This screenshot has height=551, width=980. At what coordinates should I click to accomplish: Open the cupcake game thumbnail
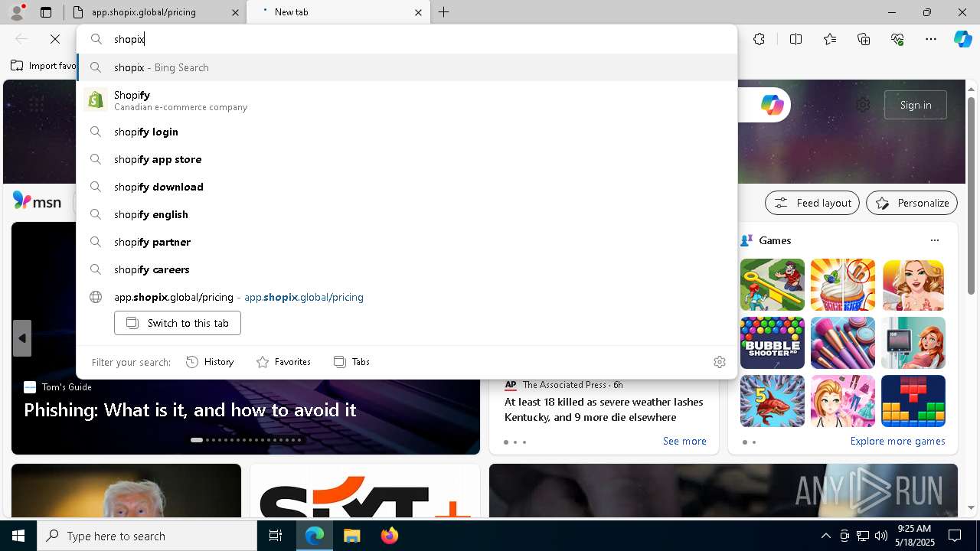pos(843,285)
